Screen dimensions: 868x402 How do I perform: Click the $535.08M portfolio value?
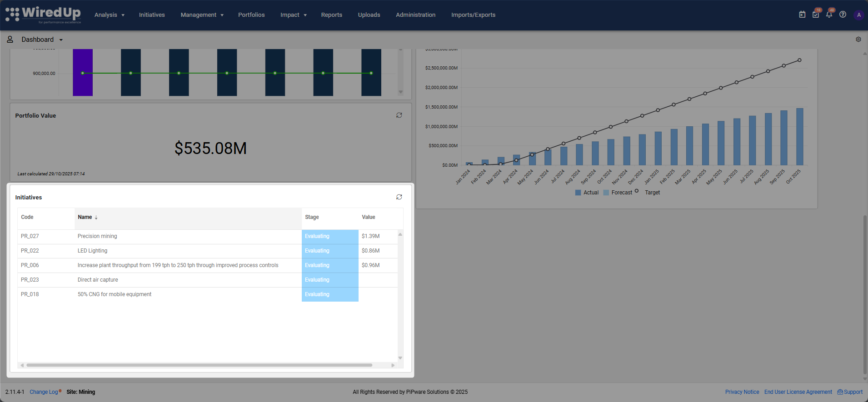(x=211, y=148)
